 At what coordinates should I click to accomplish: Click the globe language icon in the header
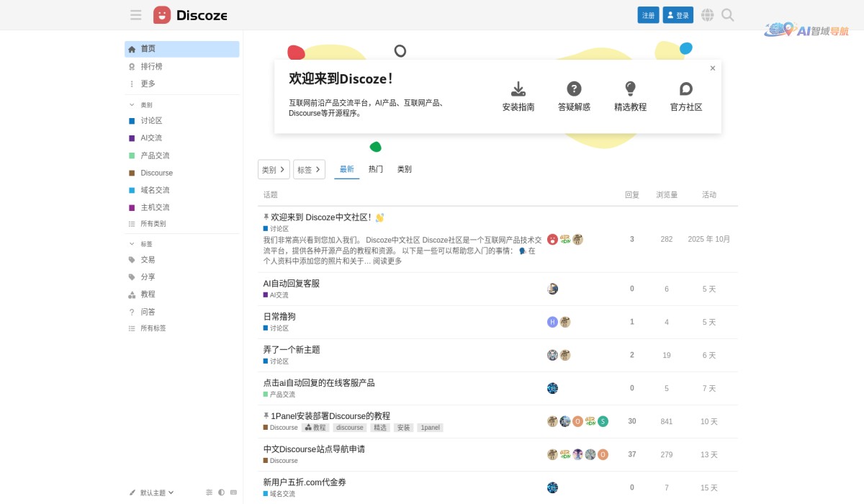(707, 14)
